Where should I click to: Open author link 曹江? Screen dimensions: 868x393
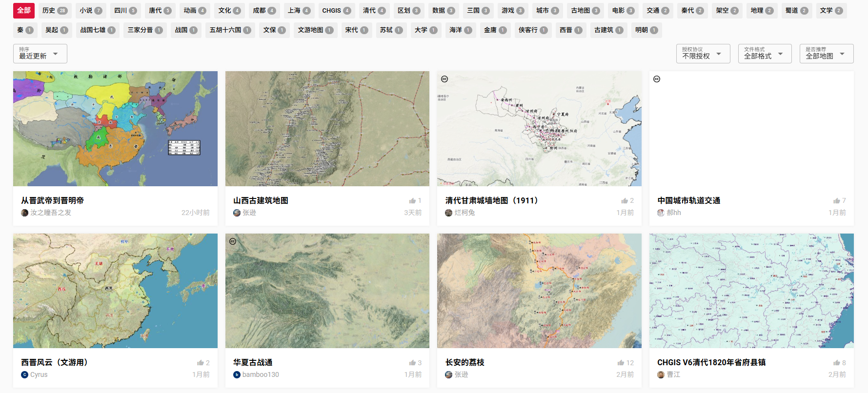[673, 374]
